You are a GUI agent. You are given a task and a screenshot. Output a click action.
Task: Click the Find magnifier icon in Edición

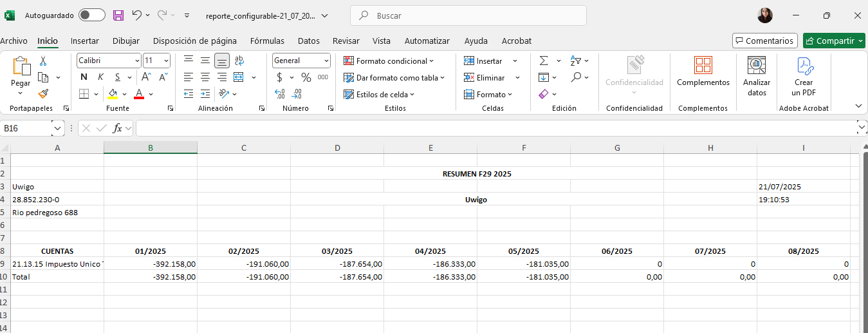pyautogui.click(x=575, y=77)
